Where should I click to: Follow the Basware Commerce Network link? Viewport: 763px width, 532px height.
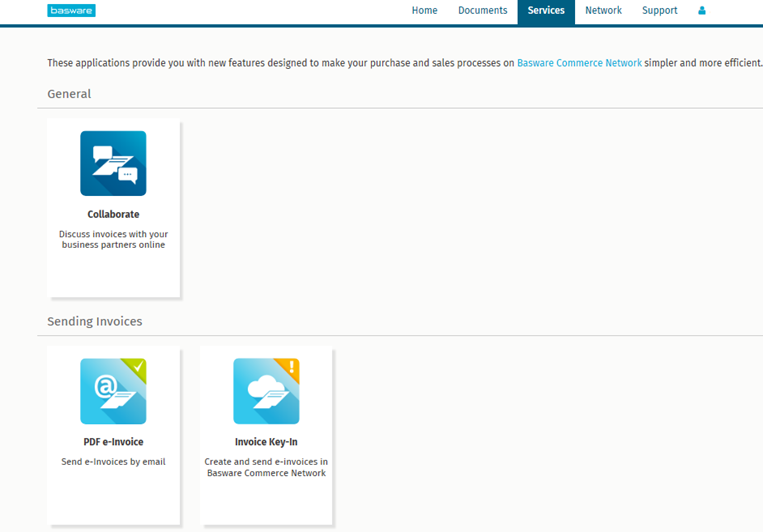[579, 63]
